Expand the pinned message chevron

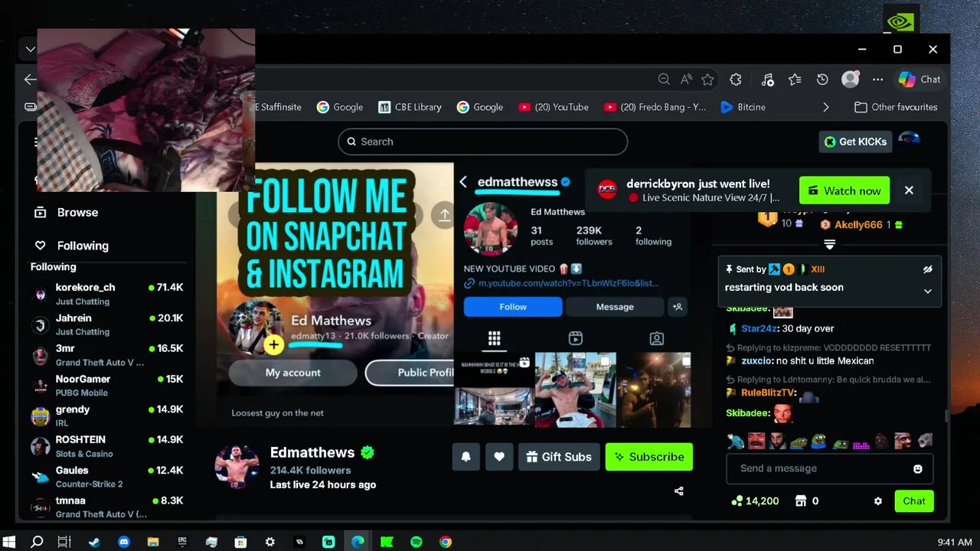click(927, 292)
